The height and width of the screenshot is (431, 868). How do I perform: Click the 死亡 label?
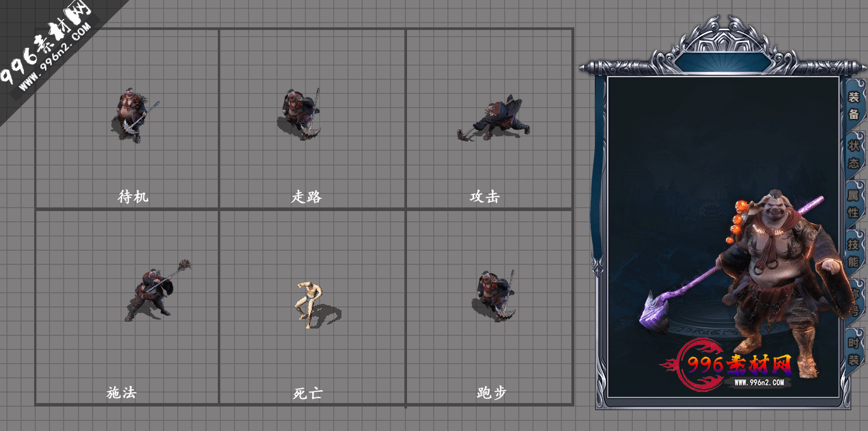coord(307,393)
